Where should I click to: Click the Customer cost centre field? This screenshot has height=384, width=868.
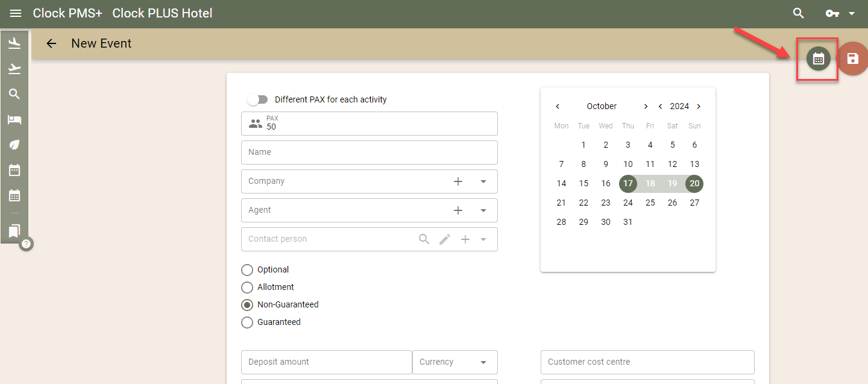tap(647, 362)
